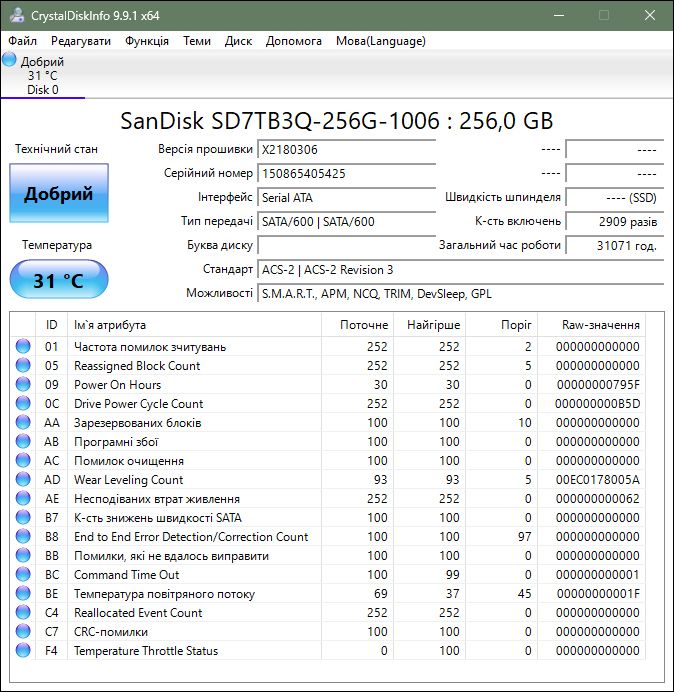Viewport: 674px width, 692px height.
Task: Click the spindle speed field showing (SSD)
Action: 614,197
